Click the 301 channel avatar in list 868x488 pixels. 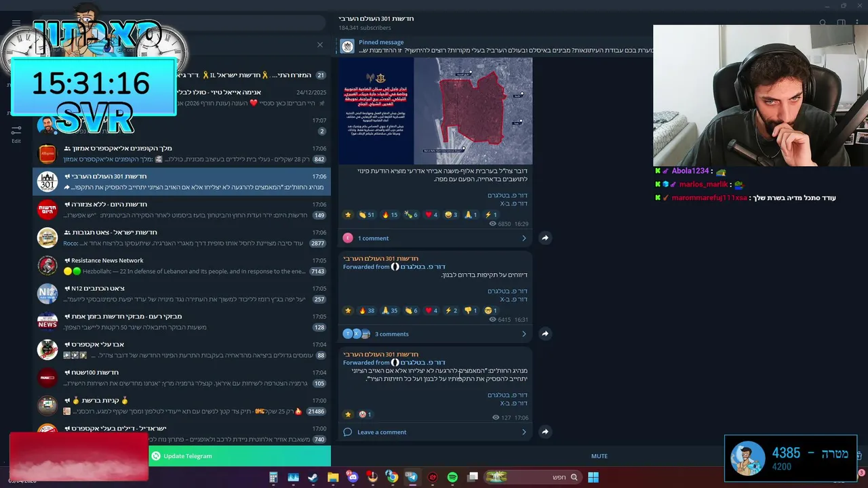click(x=47, y=182)
